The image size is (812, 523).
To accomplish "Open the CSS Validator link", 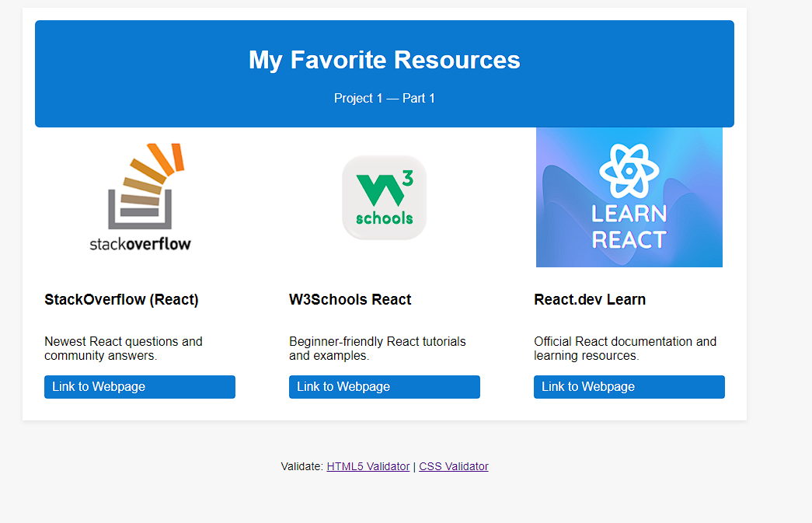I will click(454, 466).
